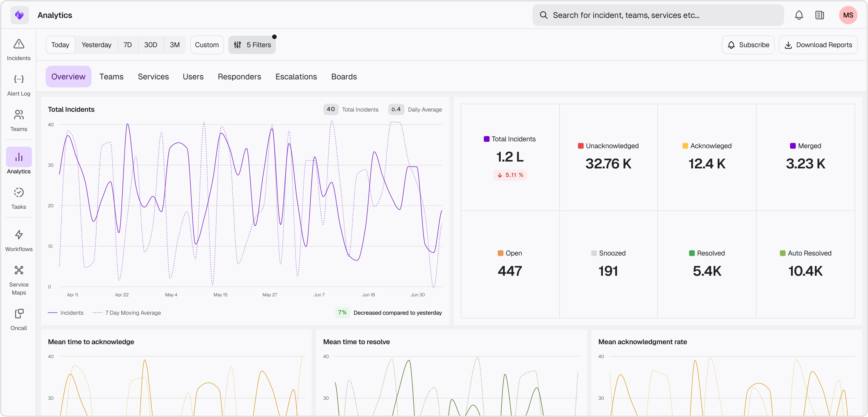Open the 5 Filters dropdown

252,45
